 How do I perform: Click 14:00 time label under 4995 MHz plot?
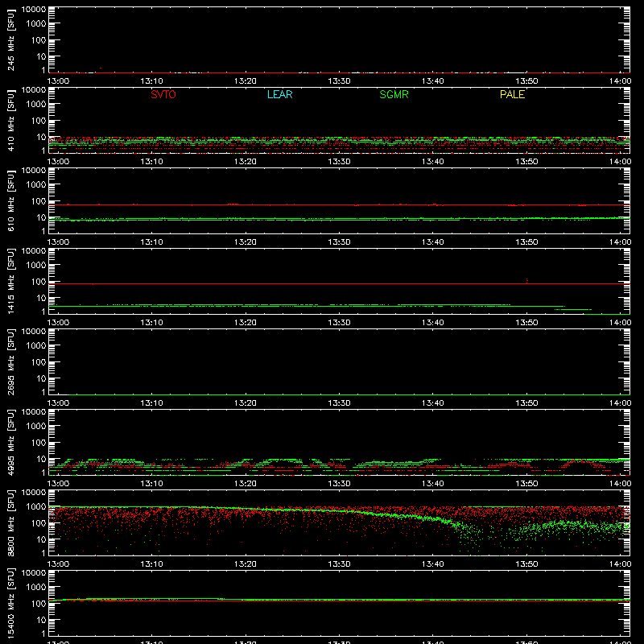(x=620, y=484)
